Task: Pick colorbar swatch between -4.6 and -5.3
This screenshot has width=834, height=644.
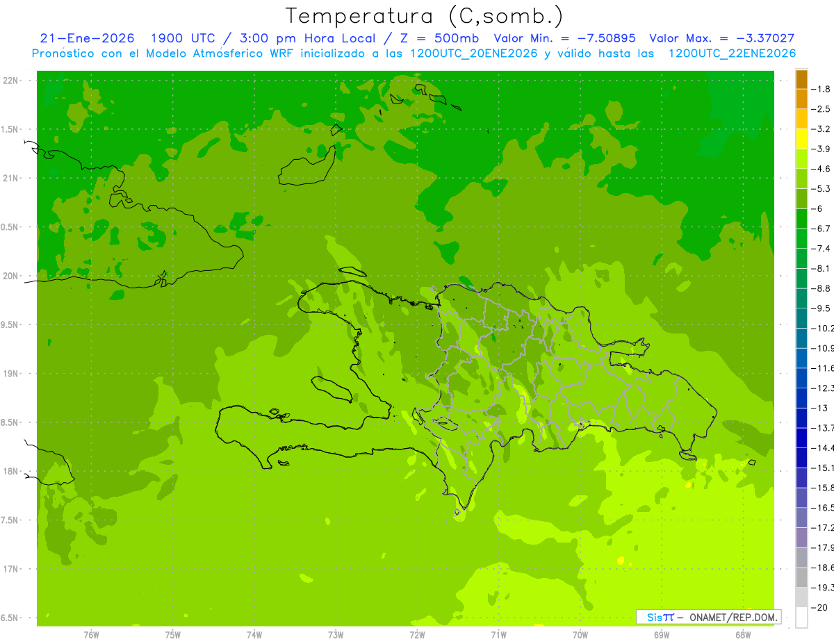Action: click(x=801, y=179)
